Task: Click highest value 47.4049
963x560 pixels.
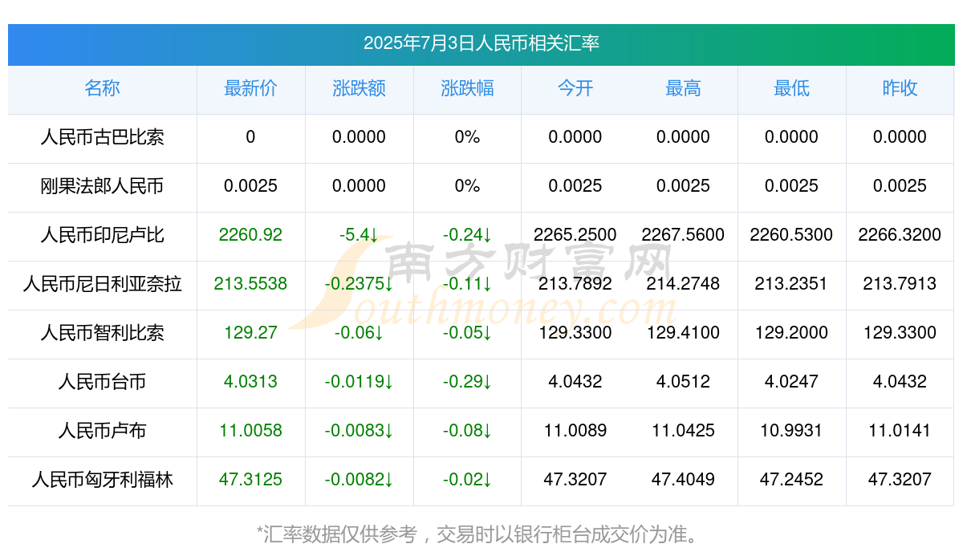Action: 683,480
